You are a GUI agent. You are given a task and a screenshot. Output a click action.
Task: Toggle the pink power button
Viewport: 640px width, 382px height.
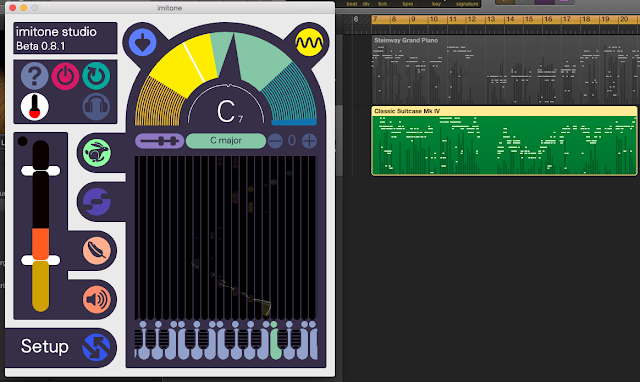65,76
